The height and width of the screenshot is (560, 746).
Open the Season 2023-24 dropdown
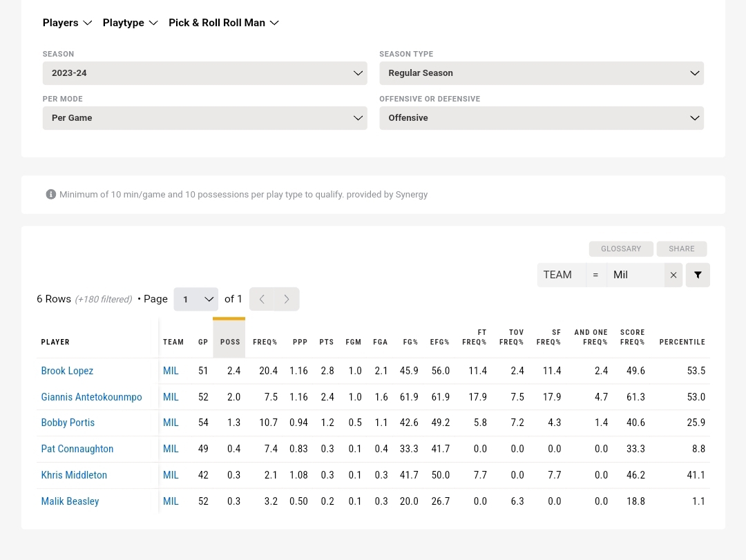tap(204, 73)
